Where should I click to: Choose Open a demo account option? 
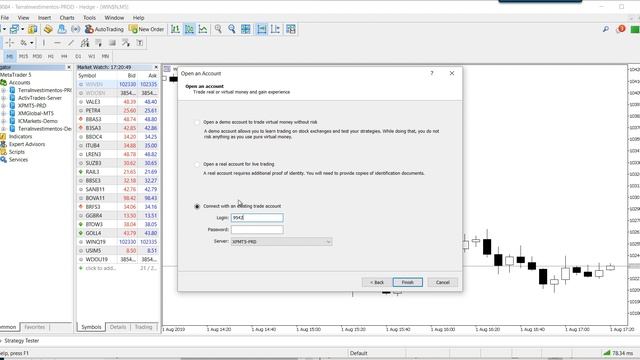pyautogui.click(x=197, y=122)
